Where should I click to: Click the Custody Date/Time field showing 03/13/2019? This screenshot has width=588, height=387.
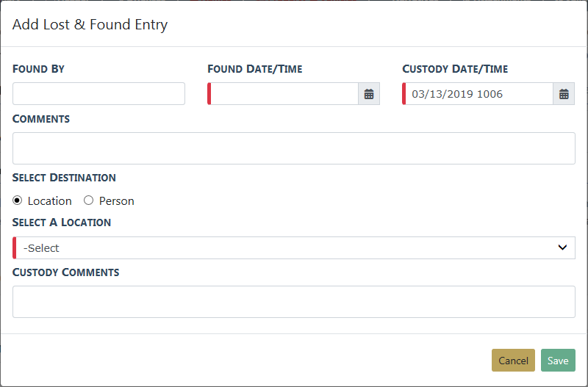(x=478, y=94)
